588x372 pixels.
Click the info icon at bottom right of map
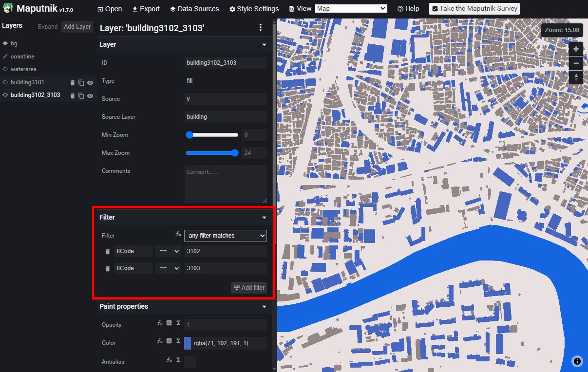pyautogui.click(x=577, y=361)
